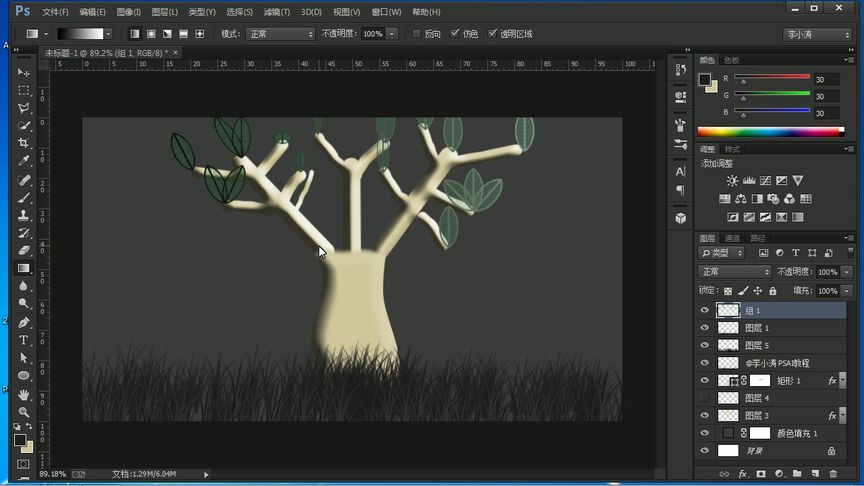Viewport: 864px width, 486px height.
Task: Click the radial gradient style icon
Action: click(151, 34)
